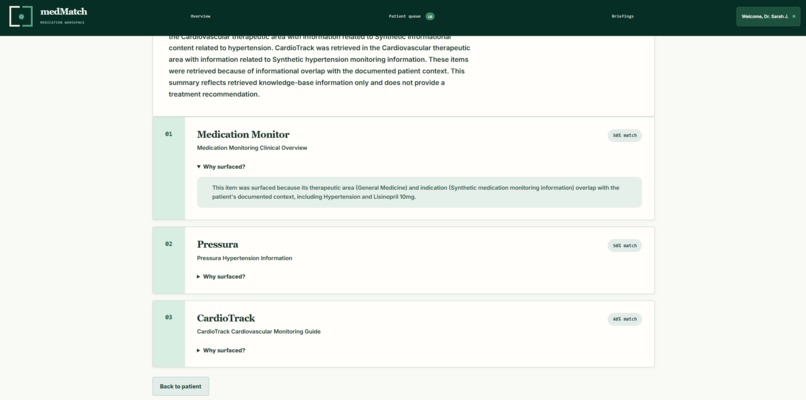Expand Why surfaced under CardioTrack

(221, 350)
